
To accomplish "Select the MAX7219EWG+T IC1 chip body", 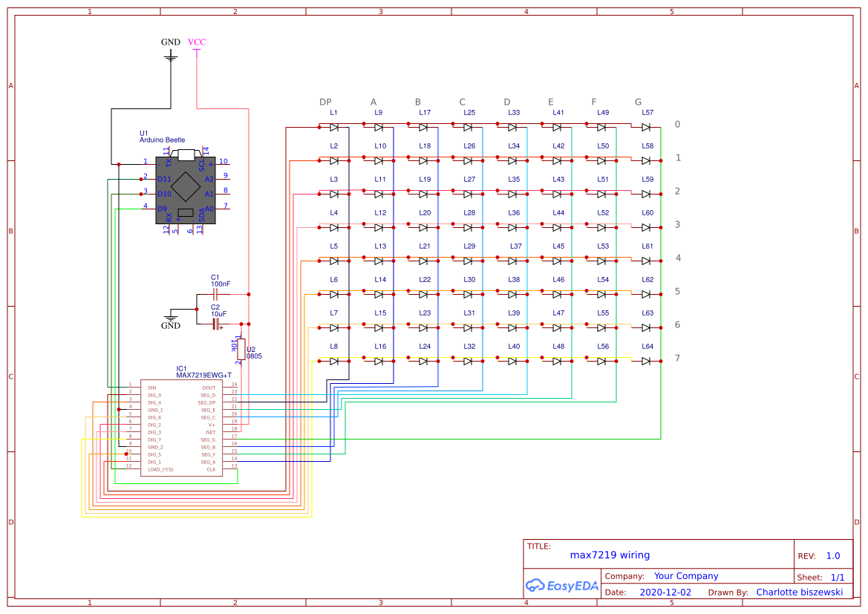I will [182, 428].
